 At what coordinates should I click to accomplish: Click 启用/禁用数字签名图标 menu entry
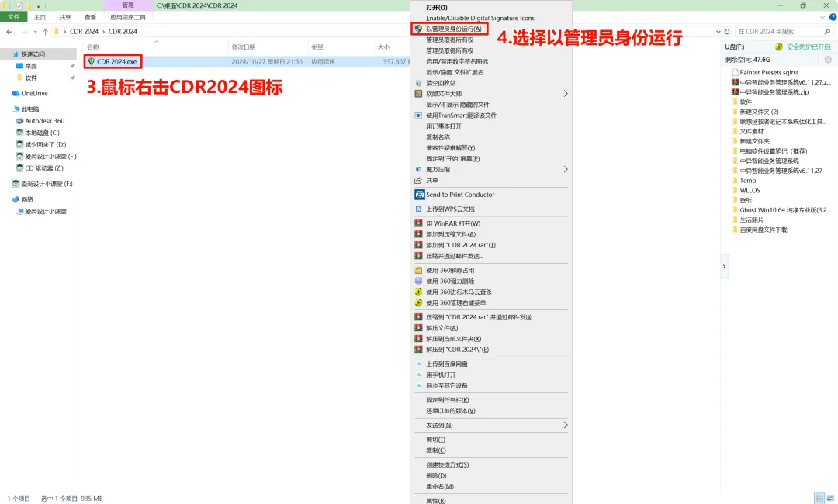click(457, 61)
